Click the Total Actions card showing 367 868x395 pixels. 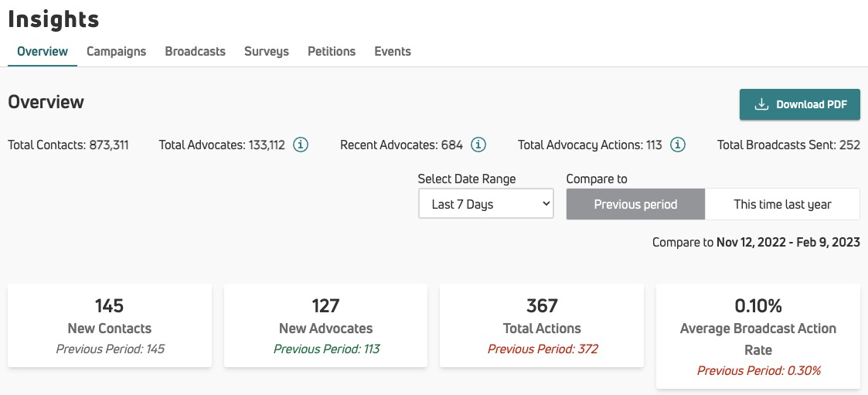click(542, 325)
